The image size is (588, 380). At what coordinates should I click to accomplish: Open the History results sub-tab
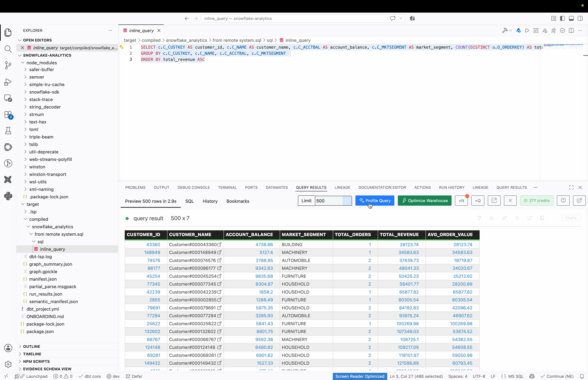click(210, 201)
